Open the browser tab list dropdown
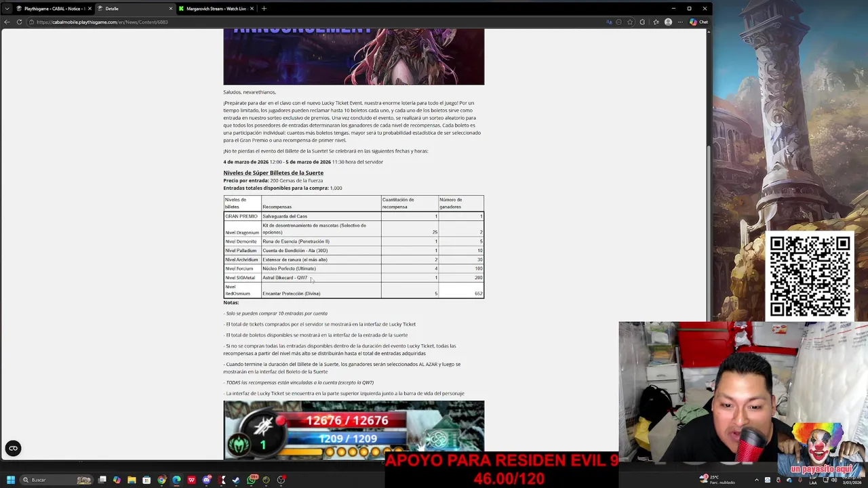868x488 pixels. tap(7, 8)
